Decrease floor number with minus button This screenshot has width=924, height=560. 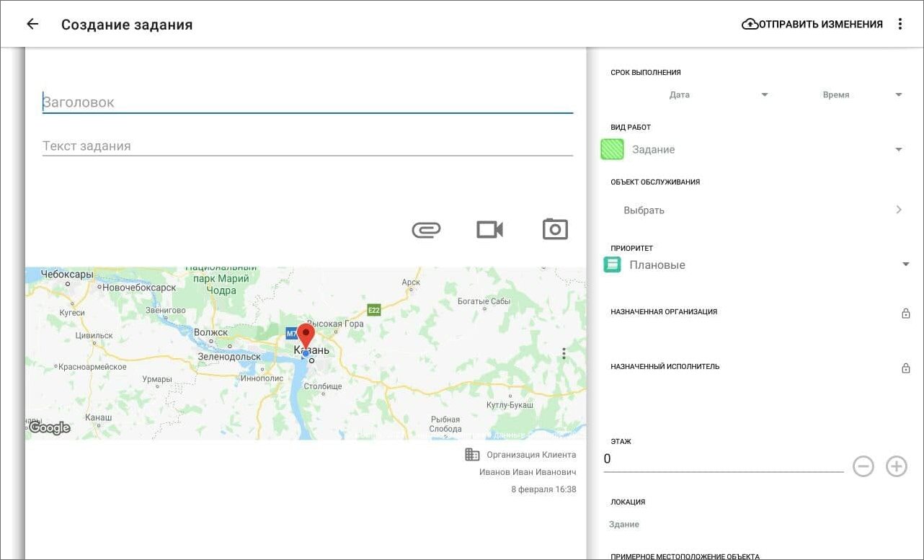click(x=863, y=466)
